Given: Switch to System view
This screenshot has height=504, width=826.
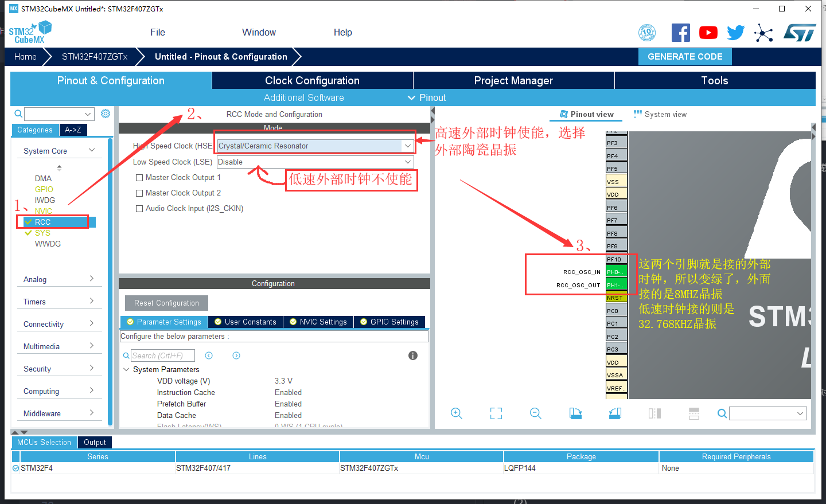Looking at the screenshot, I should tap(660, 115).
